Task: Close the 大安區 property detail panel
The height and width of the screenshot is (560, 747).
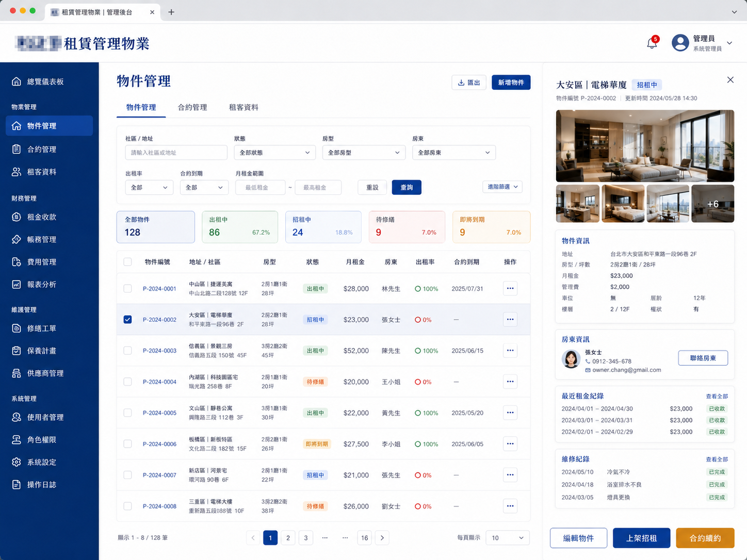Action: tap(730, 80)
